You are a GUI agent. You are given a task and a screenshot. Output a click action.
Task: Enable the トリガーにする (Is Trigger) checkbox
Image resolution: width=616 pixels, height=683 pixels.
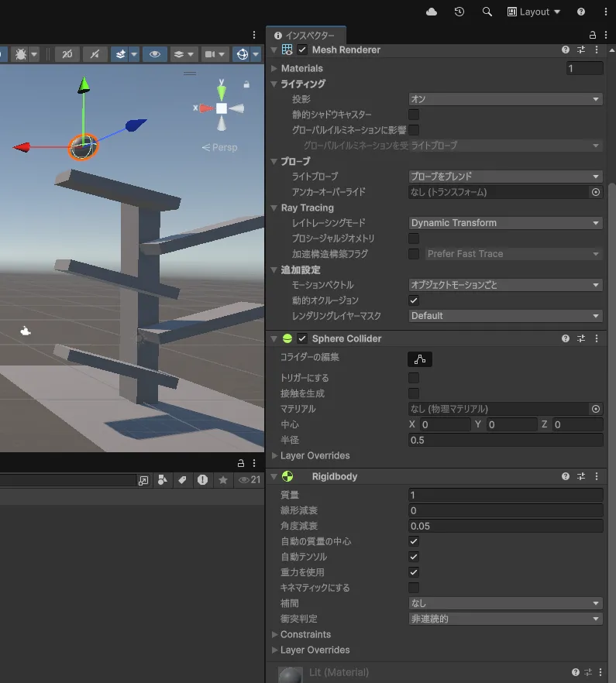point(414,378)
